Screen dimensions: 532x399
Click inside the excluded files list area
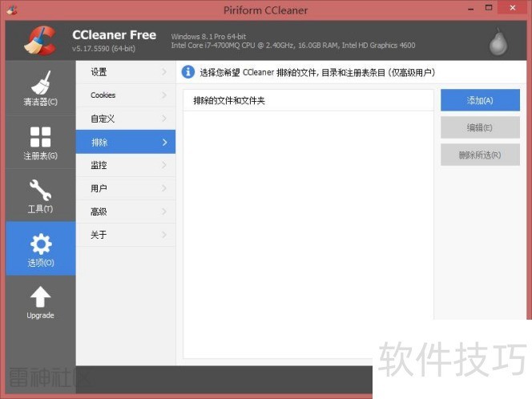(x=308, y=234)
